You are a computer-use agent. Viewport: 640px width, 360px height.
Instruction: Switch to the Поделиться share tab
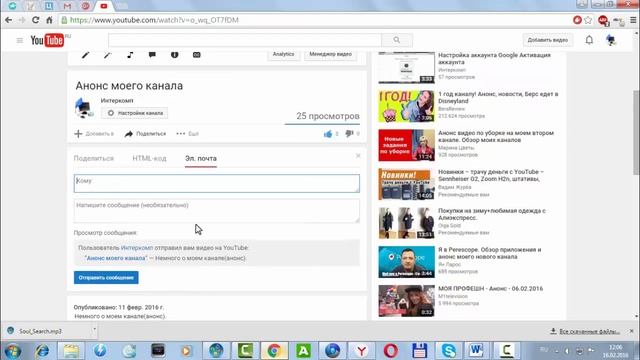pyautogui.click(x=93, y=158)
